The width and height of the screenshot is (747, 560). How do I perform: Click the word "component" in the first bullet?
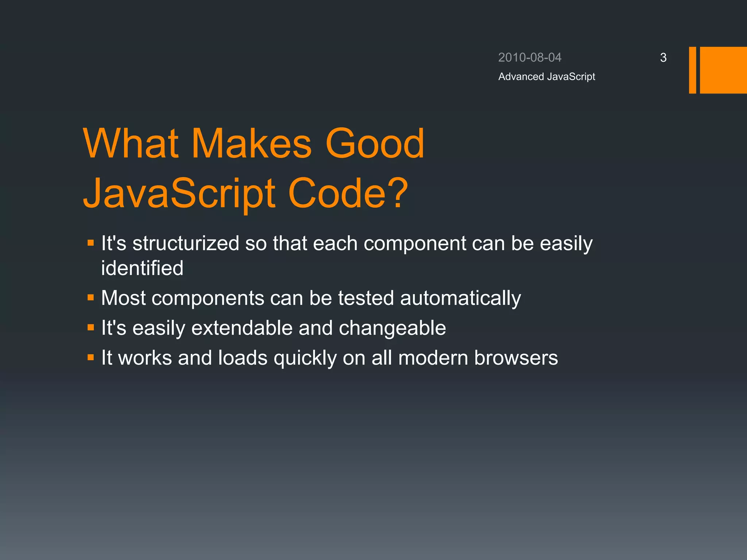click(415, 244)
